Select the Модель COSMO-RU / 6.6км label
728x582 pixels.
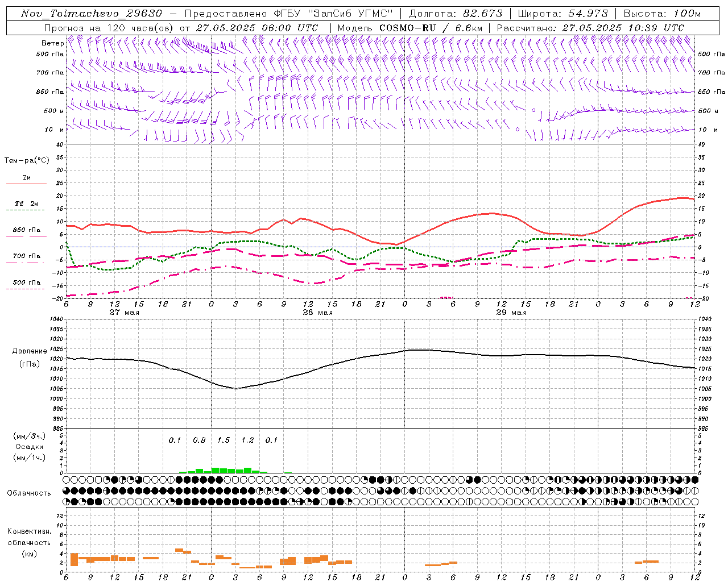point(409,28)
